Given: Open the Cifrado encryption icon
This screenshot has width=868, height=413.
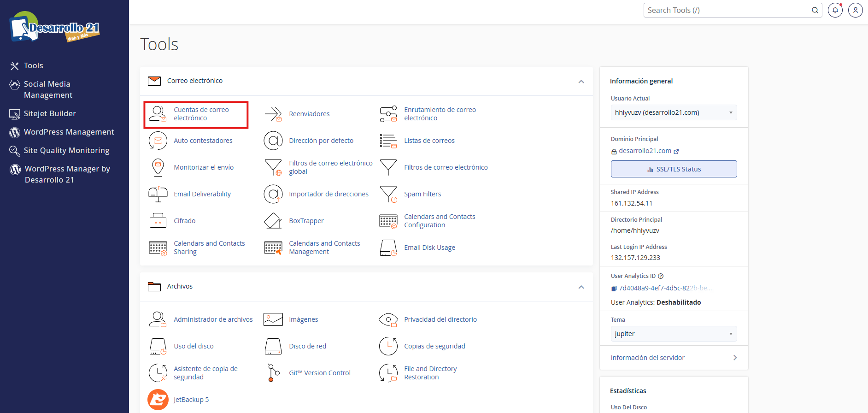Looking at the screenshot, I should click(x=158, y=221).
